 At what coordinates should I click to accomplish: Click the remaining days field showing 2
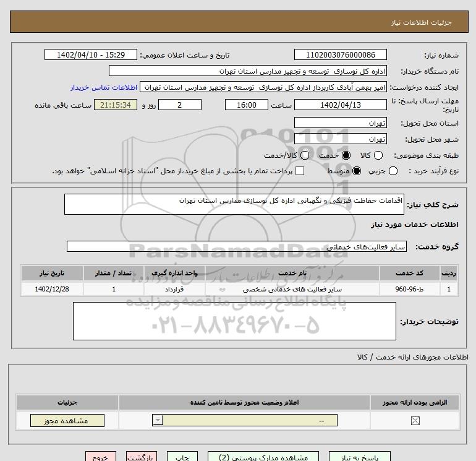(180, 105)
